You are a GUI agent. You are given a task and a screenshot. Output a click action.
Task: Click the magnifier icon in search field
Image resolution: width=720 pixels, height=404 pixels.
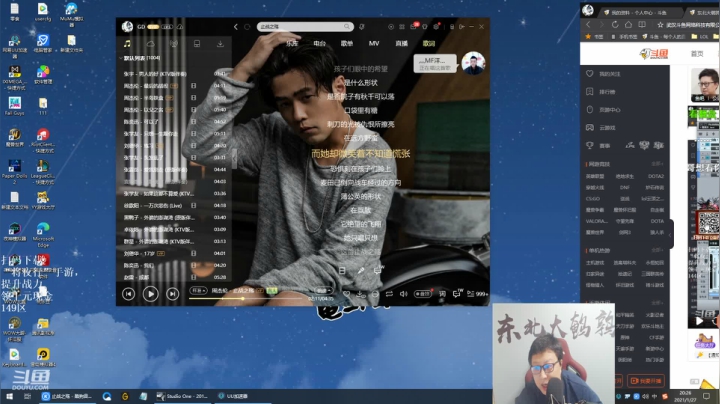coord(347,27)
